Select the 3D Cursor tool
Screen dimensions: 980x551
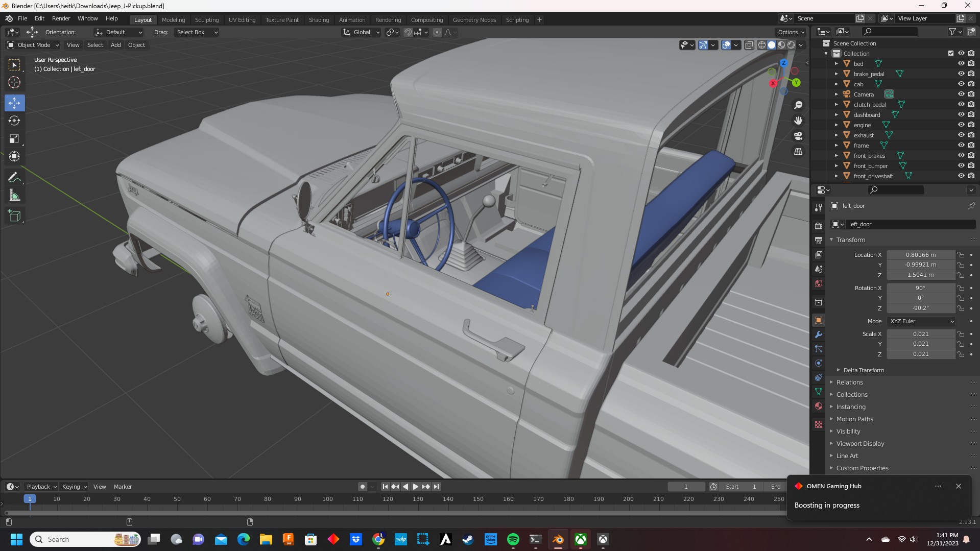click(x=14, y=83)
